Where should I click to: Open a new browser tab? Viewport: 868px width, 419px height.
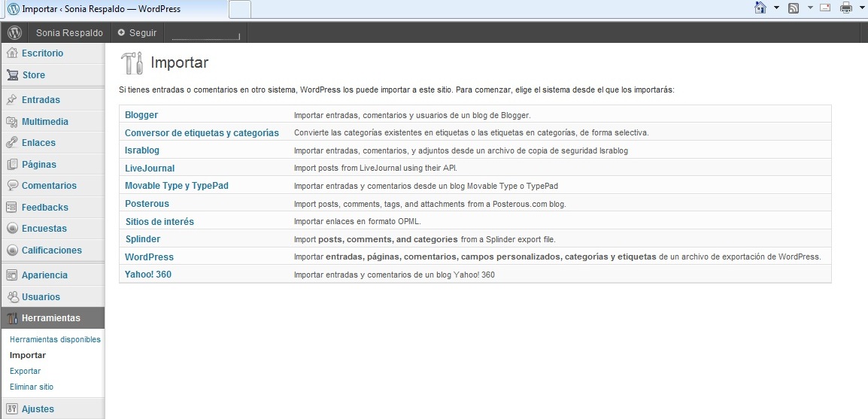coord(239,9)
